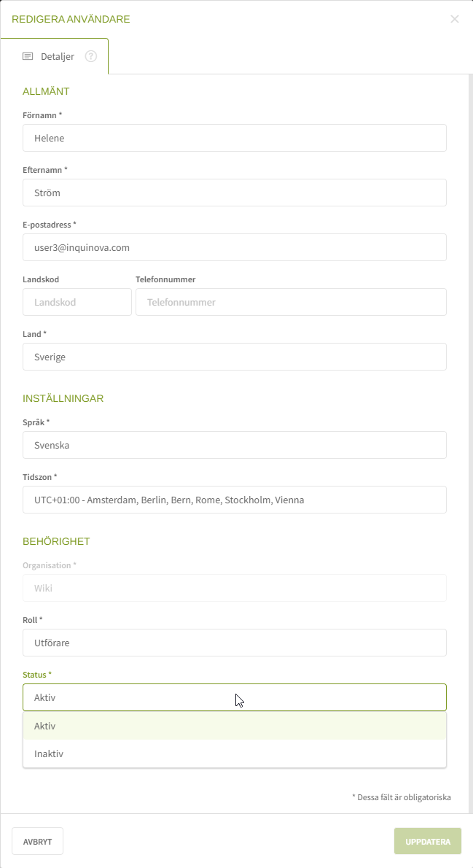473x868 pixels.
Task: Select the E-postadress field
Action: (x=235, y=247)
